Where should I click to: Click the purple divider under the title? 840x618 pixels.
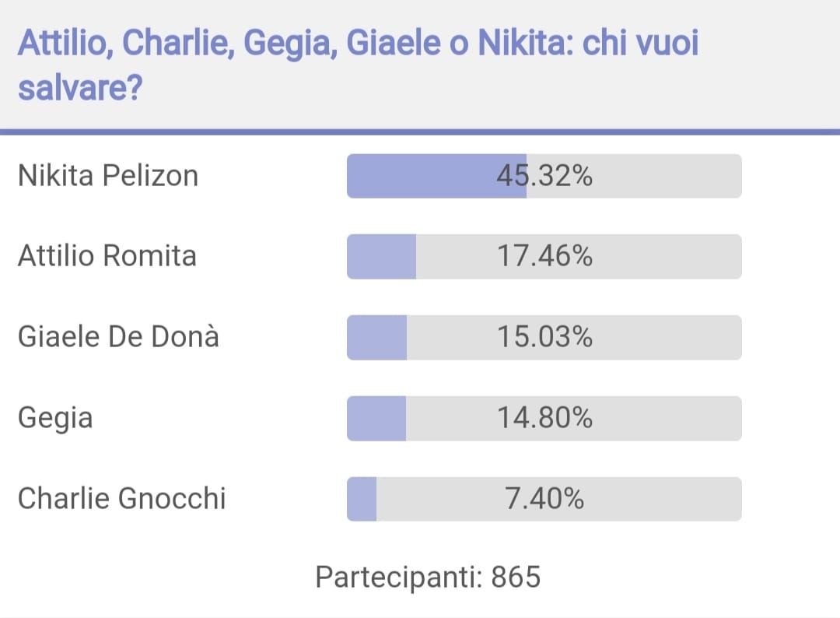[420, 132]
